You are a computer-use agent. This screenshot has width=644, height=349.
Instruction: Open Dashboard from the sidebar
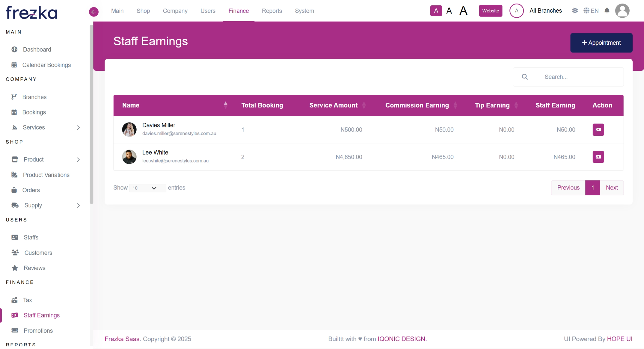37,49
